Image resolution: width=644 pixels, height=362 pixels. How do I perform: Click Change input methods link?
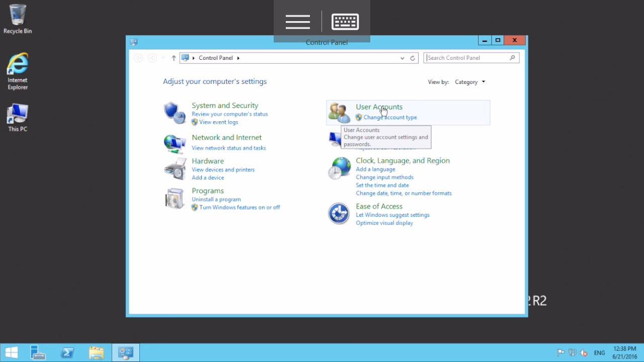pyautogui.click(x=384, y=177)
